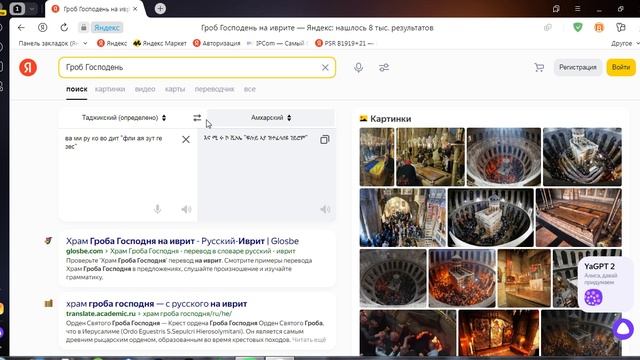
Task: Select the поиск tab
Action: coord(77,89)
